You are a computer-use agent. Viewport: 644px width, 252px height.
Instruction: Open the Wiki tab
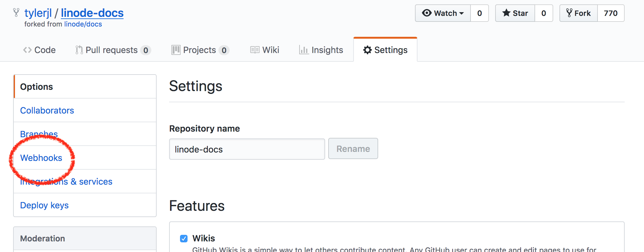click(x=265, y=50)
